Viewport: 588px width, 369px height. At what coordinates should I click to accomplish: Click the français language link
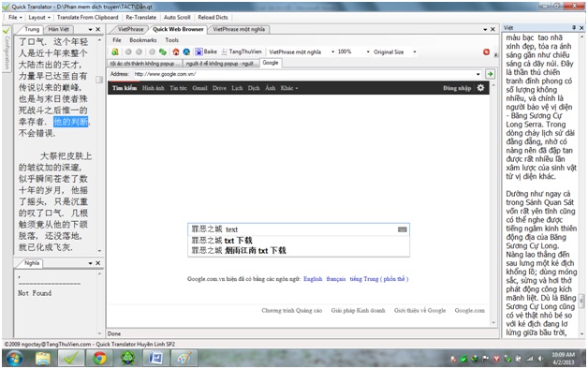(336, 279)
